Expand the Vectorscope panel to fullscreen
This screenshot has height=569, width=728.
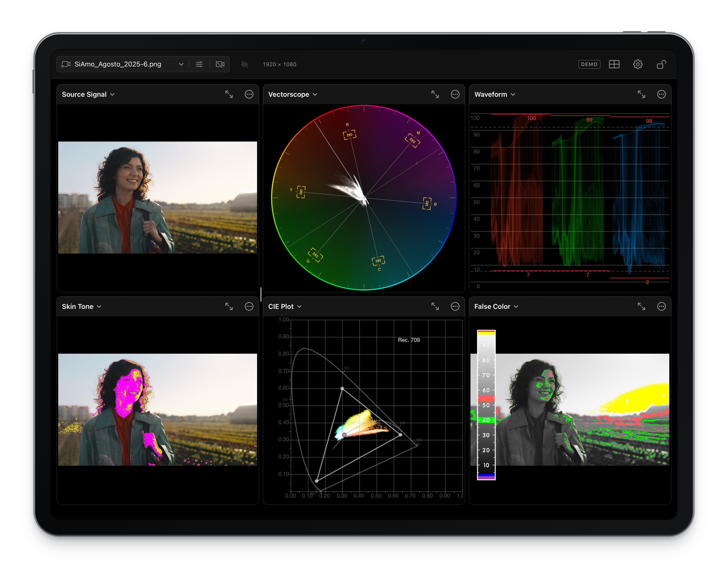click(x=435, y=94)
